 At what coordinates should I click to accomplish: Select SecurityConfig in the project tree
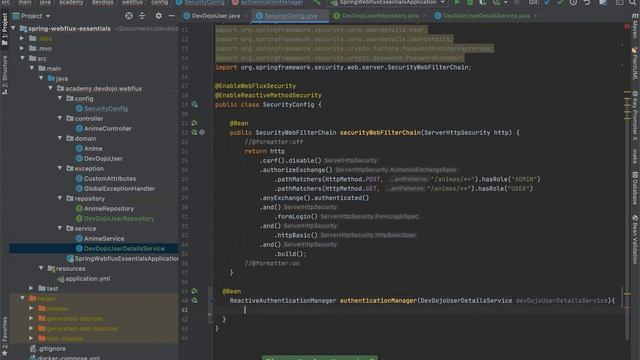(x=106, y=109)
